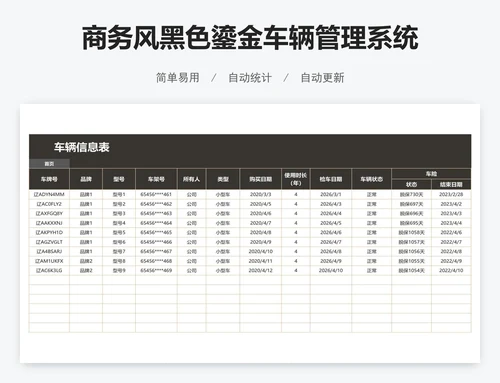This screenshot has height=383, width=500.
Task: Select plate cell 辽A4BSARJ
Action: [49, 251]
